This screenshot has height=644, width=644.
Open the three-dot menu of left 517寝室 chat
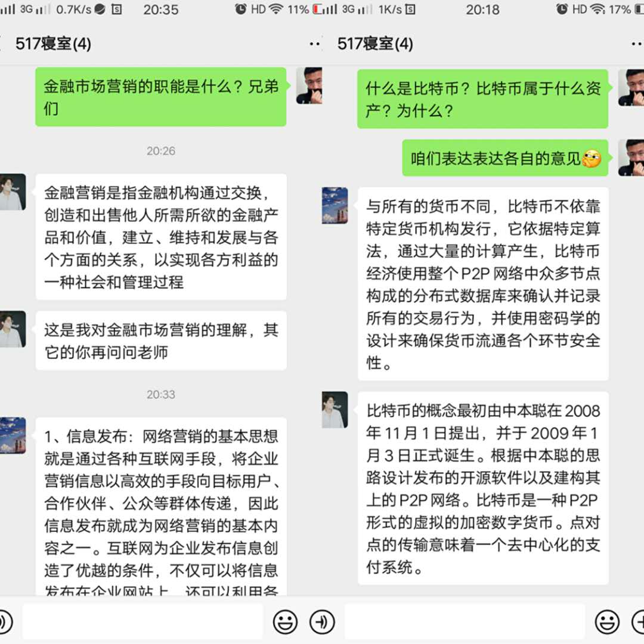point(315,44)
